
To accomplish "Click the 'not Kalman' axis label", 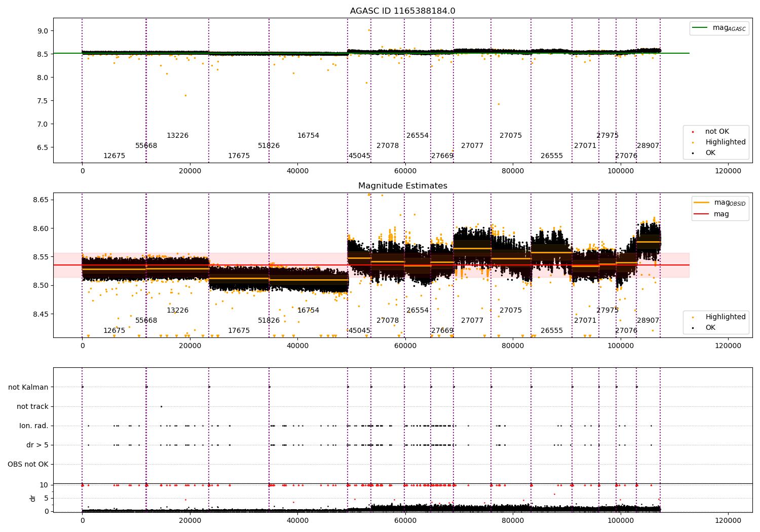I will pyautogui.click(x=28, y=387).
